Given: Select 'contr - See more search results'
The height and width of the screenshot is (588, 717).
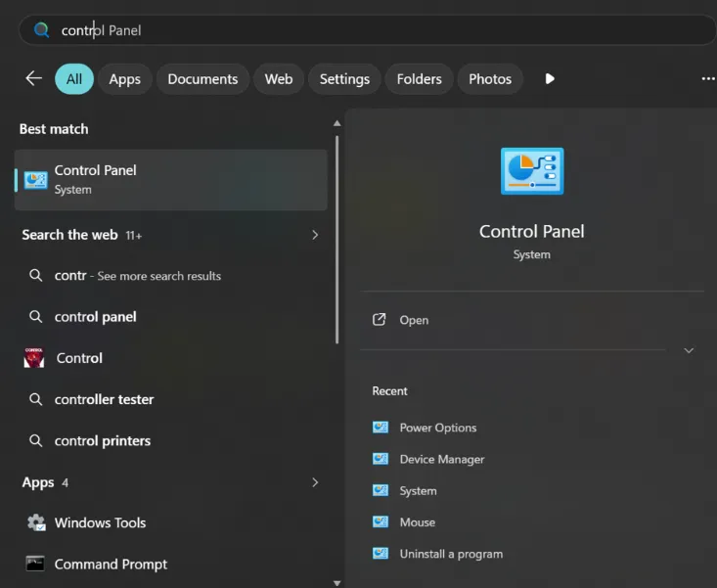Looking at the screenshot, I should point(171,275).
